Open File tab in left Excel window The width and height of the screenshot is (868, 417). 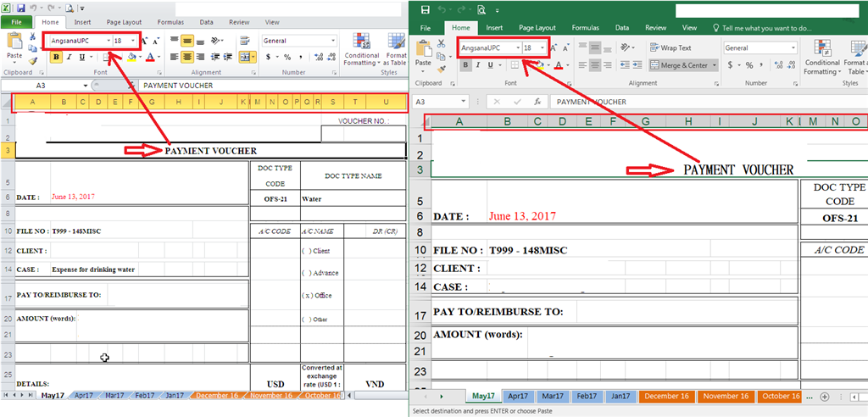(17, 22)
